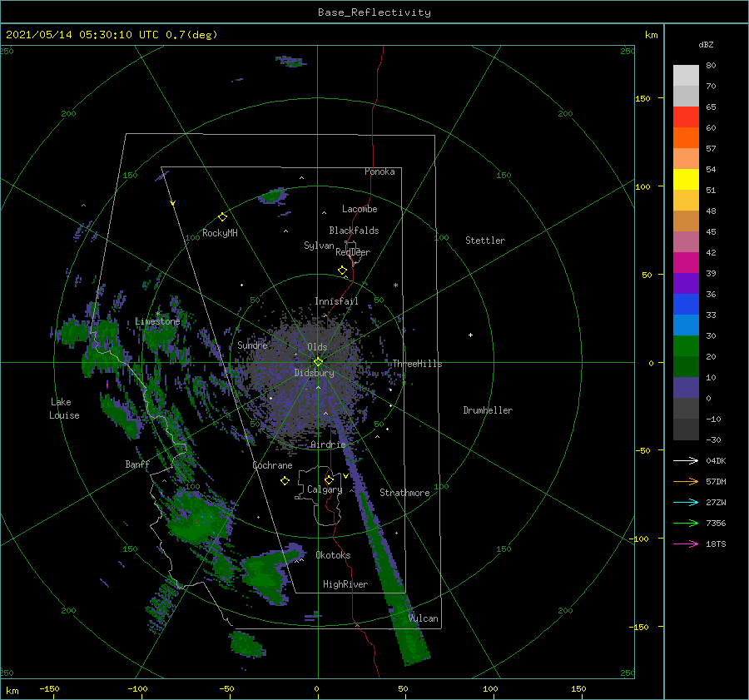Select the bright green 20–30 dBZ swatch
749x700 pixels.
click(686, 346)
